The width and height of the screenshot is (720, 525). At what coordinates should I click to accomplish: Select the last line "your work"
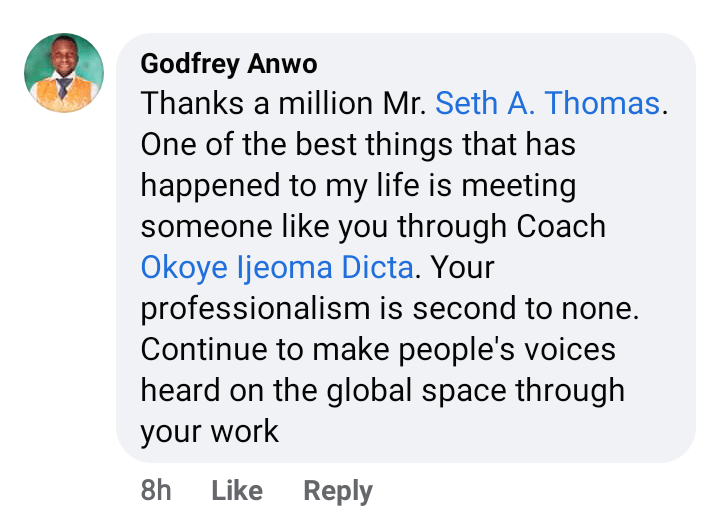pyautogui.click(x=209, y=432)
